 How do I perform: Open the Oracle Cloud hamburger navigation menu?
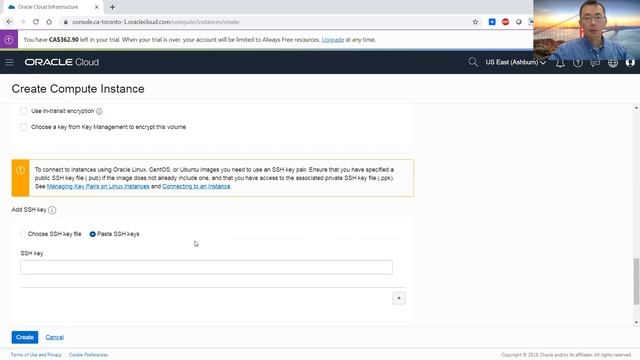click(x=9, y=62)
